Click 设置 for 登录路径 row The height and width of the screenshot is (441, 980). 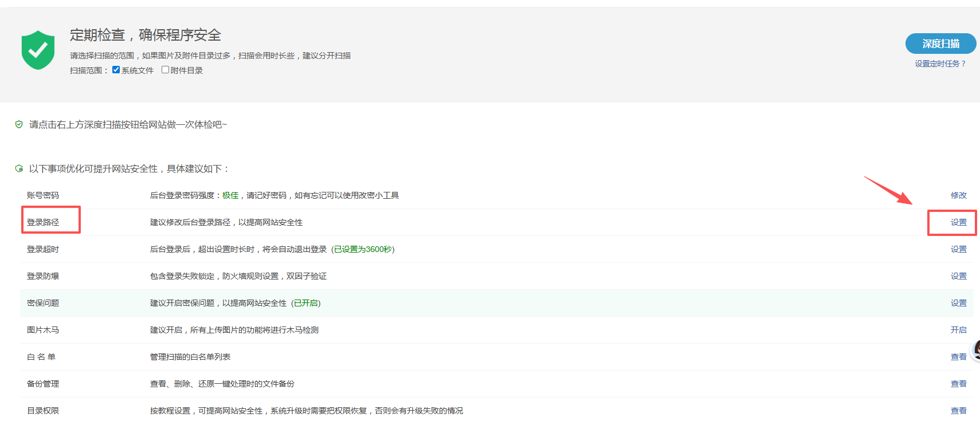tap(958, 222)
